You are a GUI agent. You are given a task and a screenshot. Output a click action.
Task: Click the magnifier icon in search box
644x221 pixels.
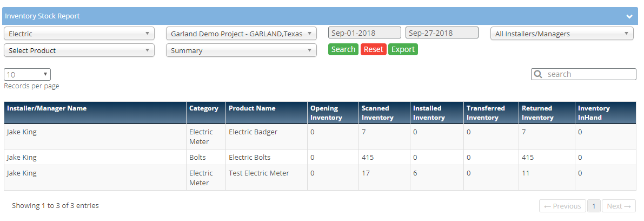[539, 74]
